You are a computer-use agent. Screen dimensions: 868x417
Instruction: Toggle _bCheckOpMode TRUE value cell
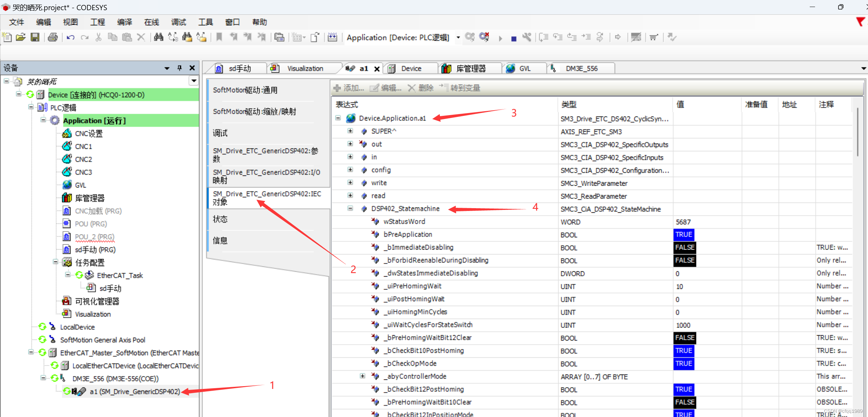pos(684,364)
